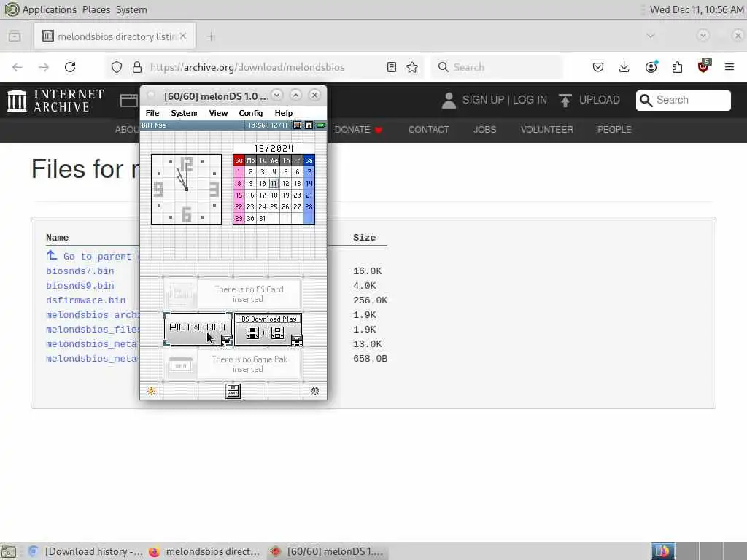
Task: Download biosnds7.bin file
Action: (x=80, y=271)
